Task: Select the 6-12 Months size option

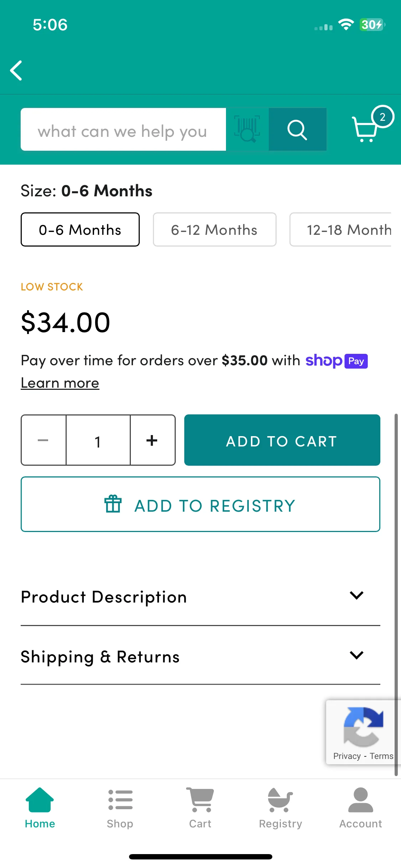Action: 215,229
